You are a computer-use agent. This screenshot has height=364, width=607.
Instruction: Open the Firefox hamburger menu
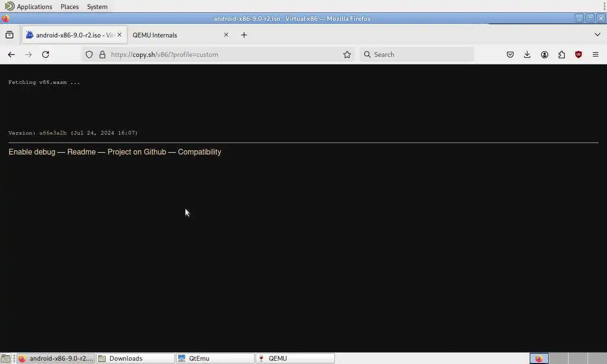point(596,55)
